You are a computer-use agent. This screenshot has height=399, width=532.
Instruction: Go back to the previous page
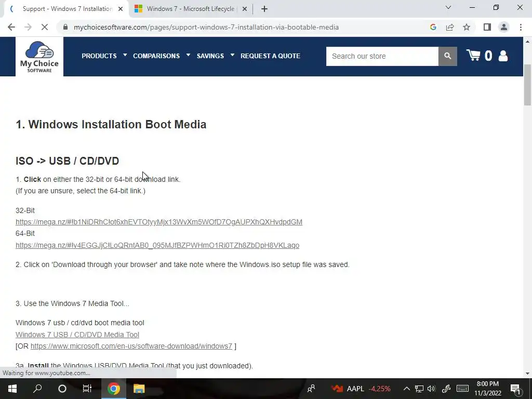[11, 27]
